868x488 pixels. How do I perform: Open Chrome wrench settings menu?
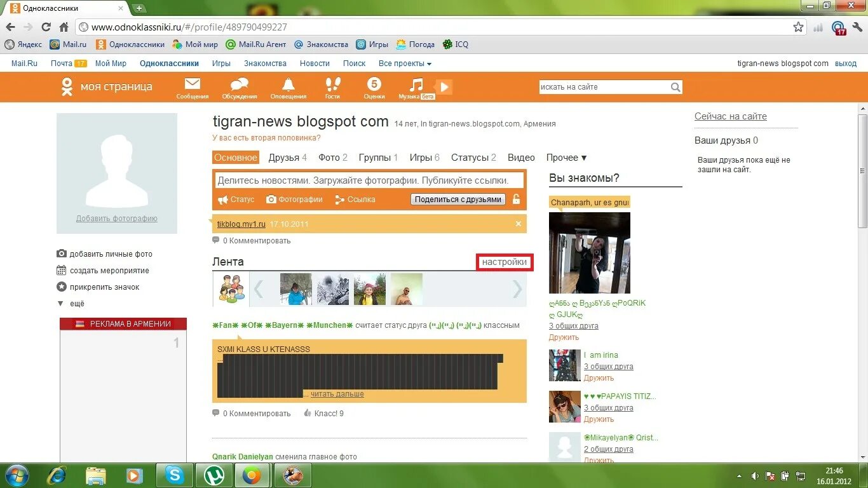[x=857, y=27]
